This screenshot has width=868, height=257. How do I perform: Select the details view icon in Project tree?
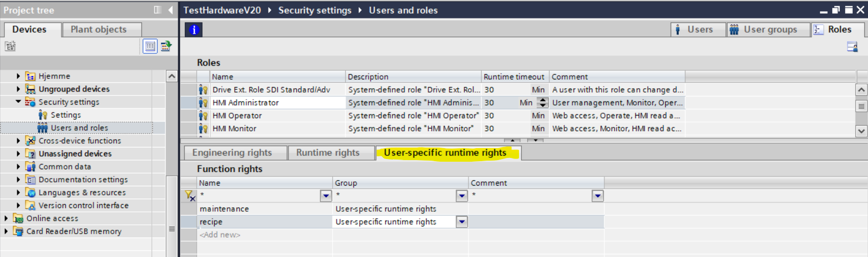point(150,46)
